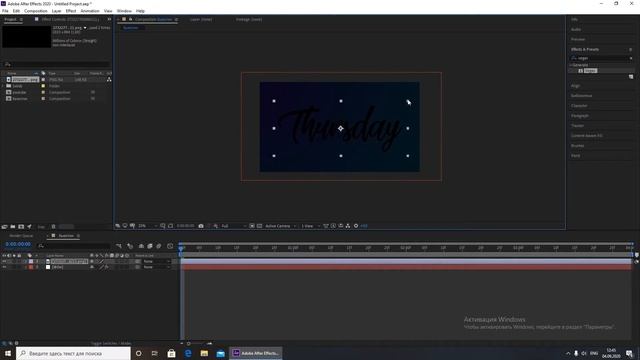Click the New Composition icon in Project
This screenshot has width=640, height=360.
coord(21,227)
